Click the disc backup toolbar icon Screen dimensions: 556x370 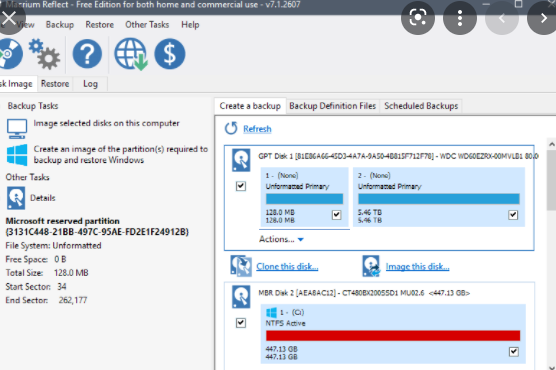(x=11, y=54)
